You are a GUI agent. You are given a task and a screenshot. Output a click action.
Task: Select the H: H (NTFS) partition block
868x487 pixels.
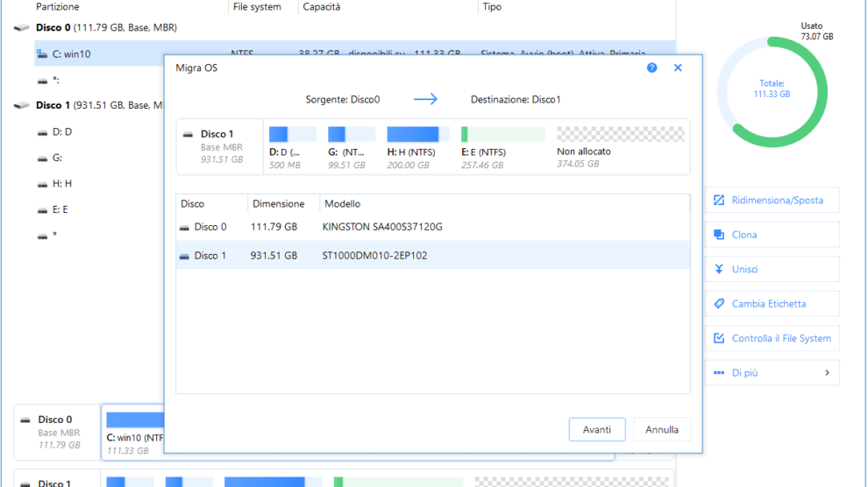coord(414,144)
